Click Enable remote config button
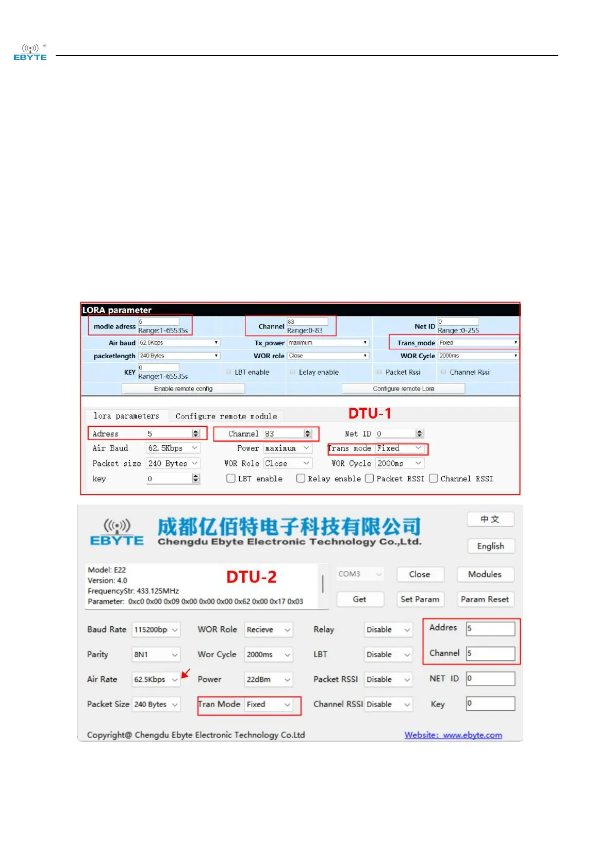The image size is (614, 868). [183, 389]
